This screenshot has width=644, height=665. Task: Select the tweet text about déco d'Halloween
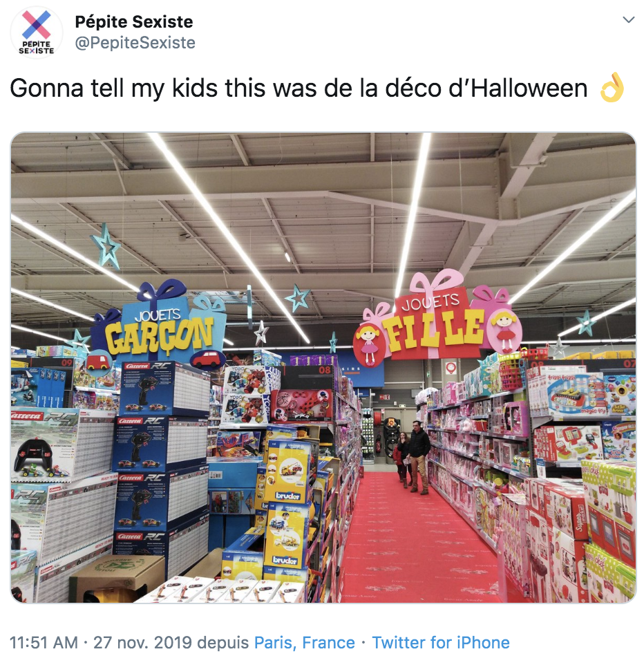pyautogui.click(x=299, y=88)
